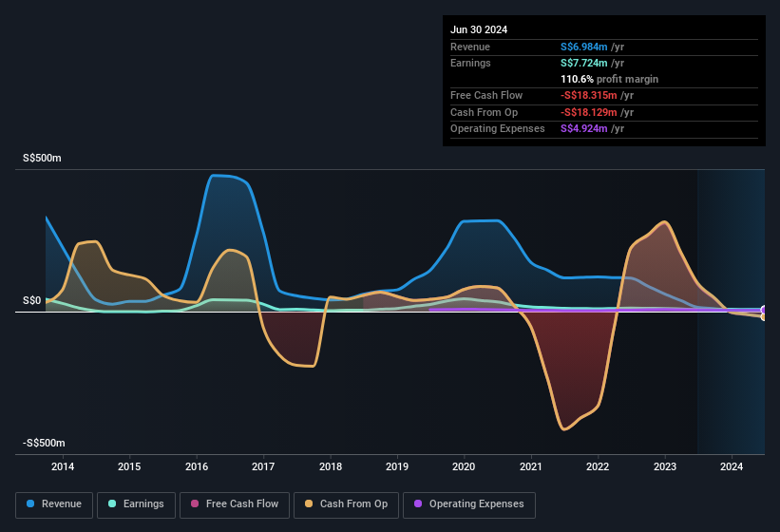Click the S$0 y-axis label
The height and width of the screenshot is (532, 780).
(x=32, y=300)
